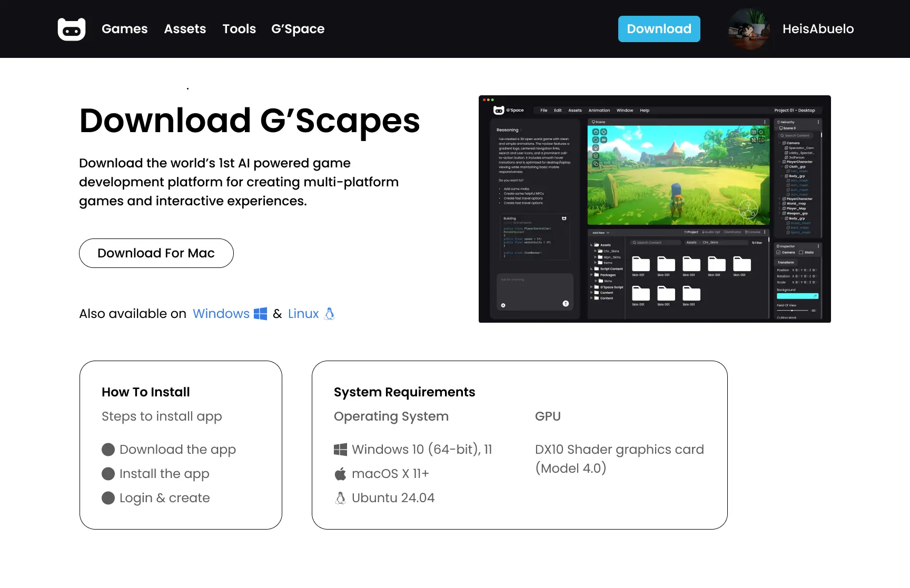Click the HeisAbuelo username

click(x=818, y=29)
